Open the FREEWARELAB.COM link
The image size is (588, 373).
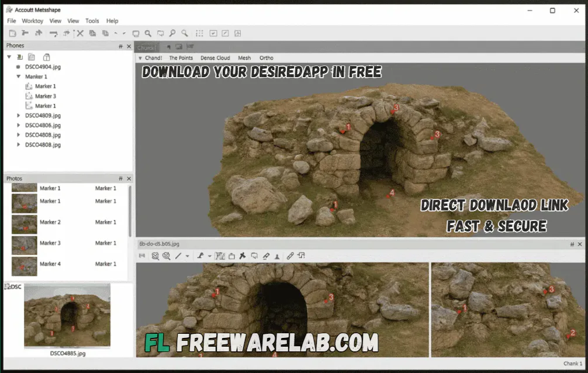click(263, 344)
